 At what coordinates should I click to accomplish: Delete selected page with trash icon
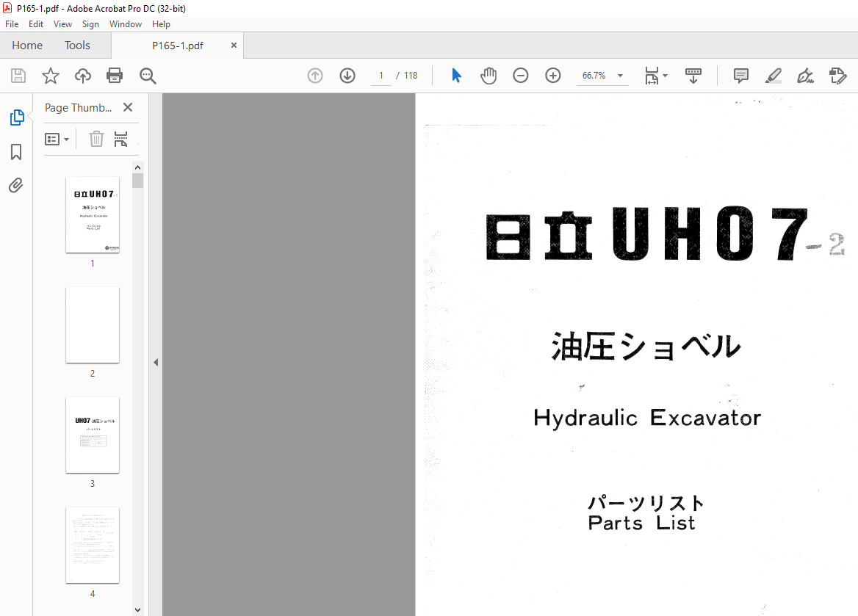pos(96,139)
